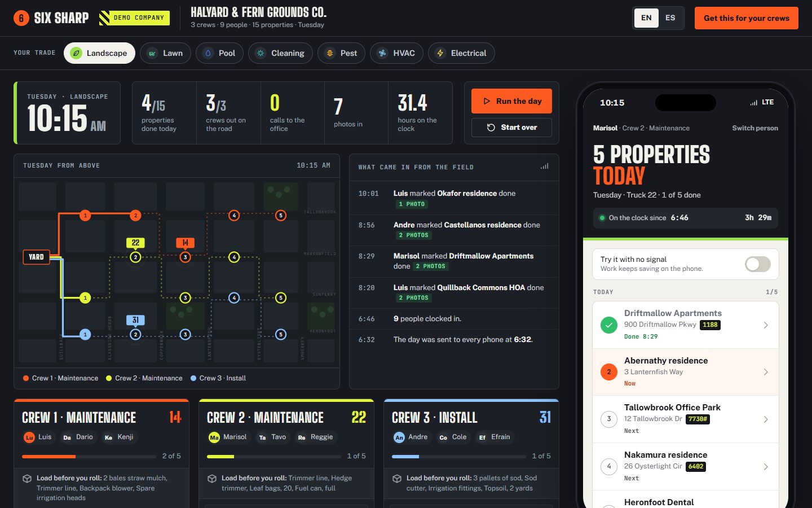
Task: Select the Lawn trade tab
Action: (165, 53)
